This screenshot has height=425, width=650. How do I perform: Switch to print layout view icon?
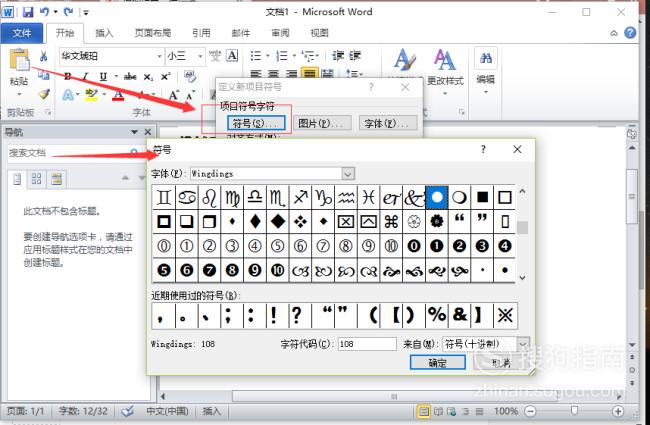click(424, 411)
